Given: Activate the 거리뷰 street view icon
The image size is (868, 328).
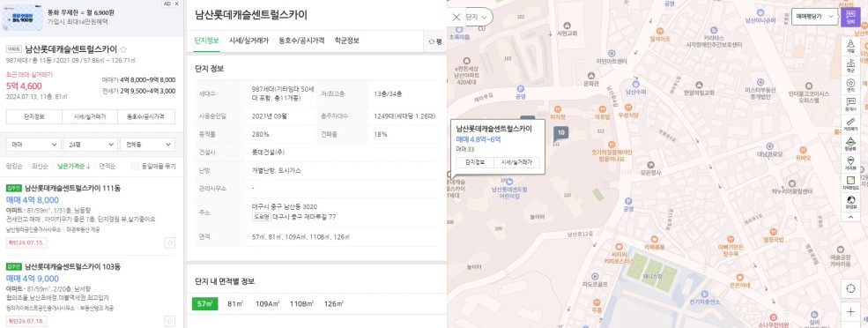Looking at the screenshot, I should (x=850, y=163).
